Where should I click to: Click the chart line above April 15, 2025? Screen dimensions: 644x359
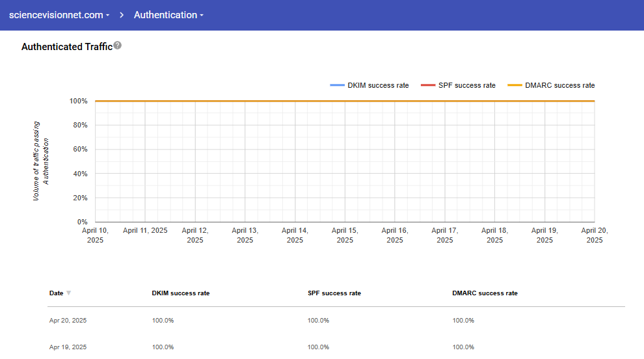pyautogui.click(x=345, y=101)
